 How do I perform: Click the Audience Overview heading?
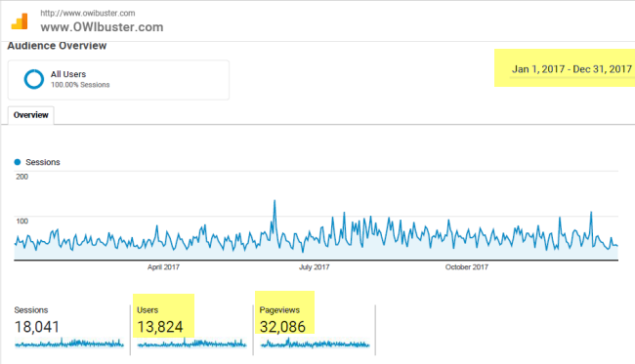pos(57,46)
